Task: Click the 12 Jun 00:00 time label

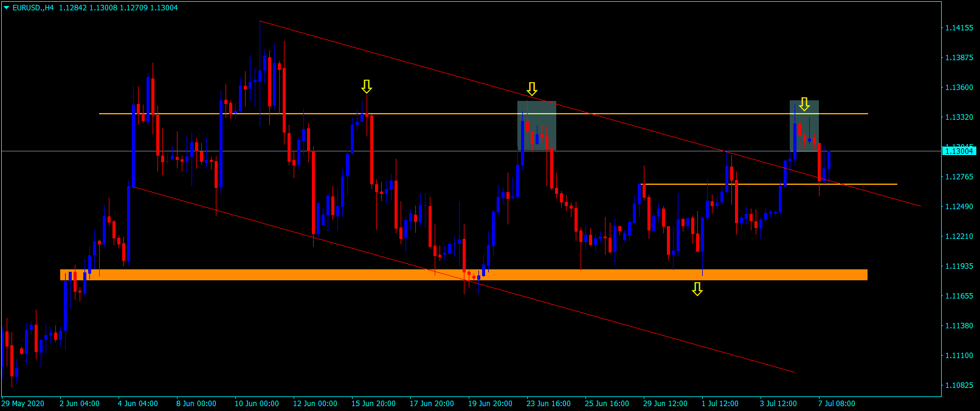Action: point(315,404)
